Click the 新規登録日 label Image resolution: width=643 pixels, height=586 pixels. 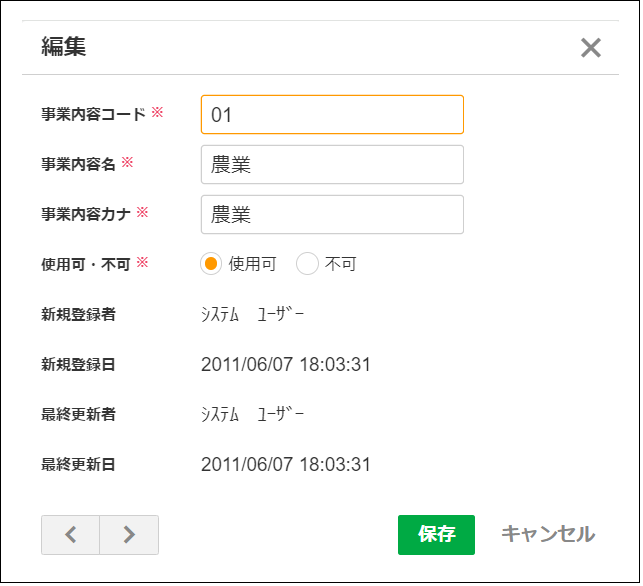click(78, 364)
